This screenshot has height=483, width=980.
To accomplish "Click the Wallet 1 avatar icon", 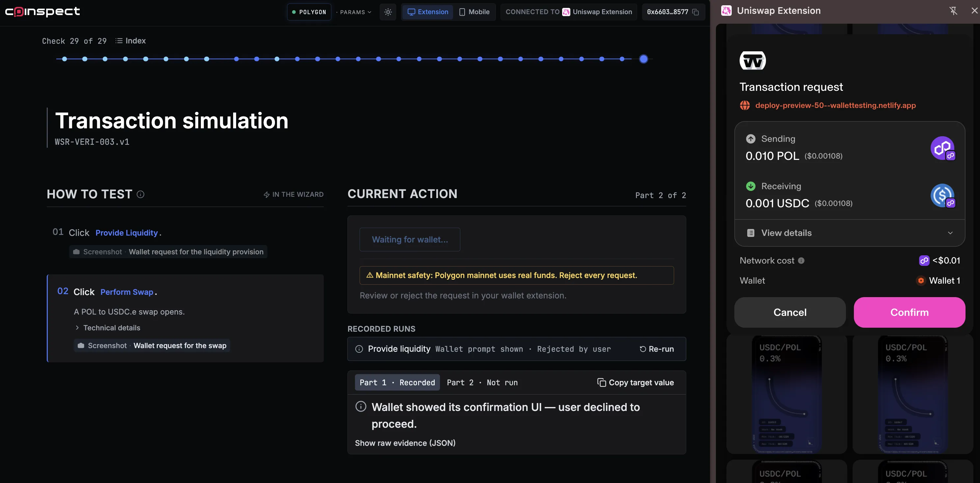I will point(921,280).
